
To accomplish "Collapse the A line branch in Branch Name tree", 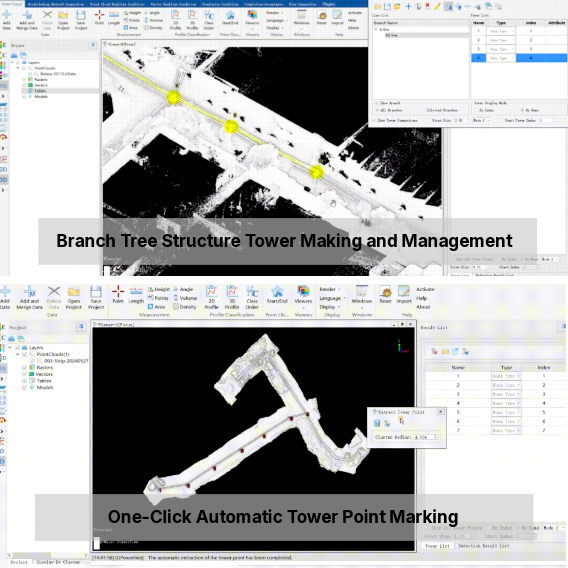I will click(x=376, y=29).
